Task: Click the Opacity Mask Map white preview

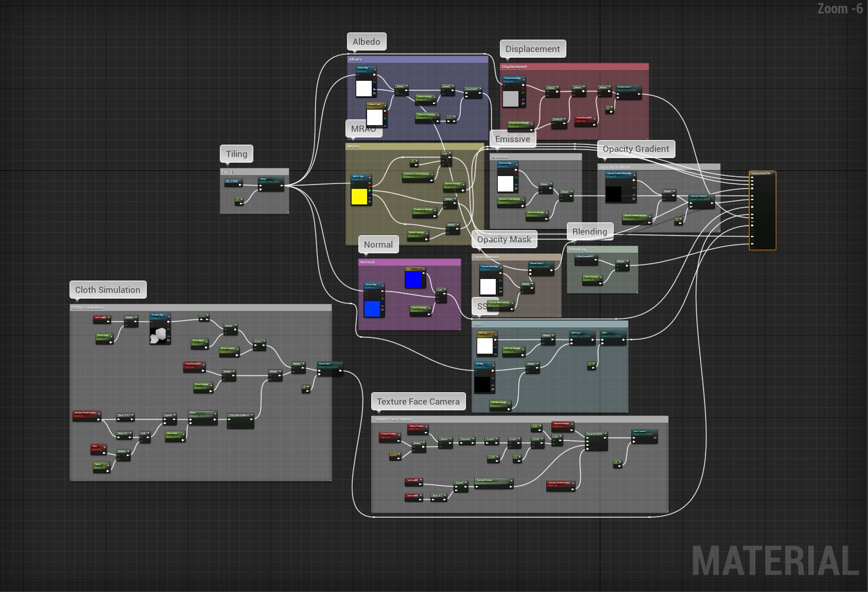Action: coord(488,287)
